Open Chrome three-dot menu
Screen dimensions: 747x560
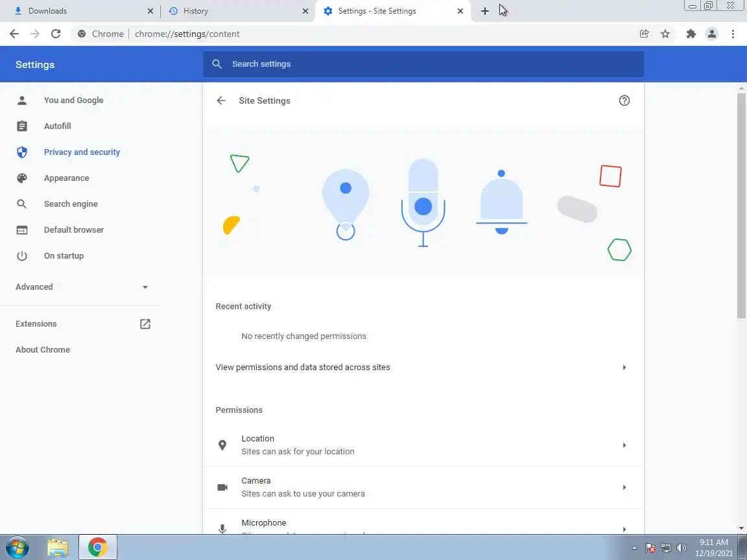pyautogui.click(x=733, y=34)
